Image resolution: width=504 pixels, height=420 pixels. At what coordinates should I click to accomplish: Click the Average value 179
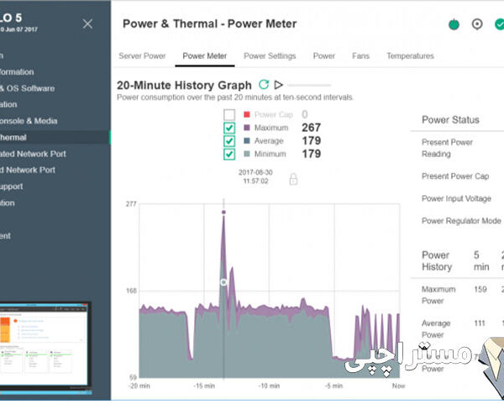tap(311, 141)
